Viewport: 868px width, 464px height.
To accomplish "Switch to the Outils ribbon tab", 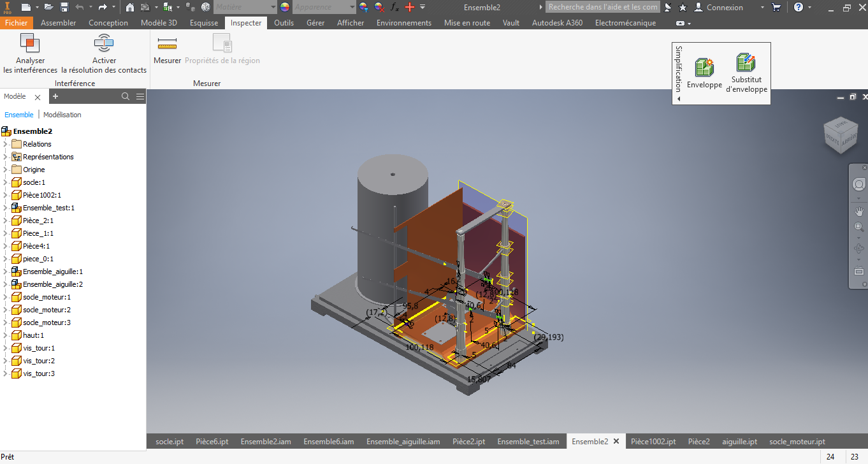I will pyautogui.click(x=284, y=23).
